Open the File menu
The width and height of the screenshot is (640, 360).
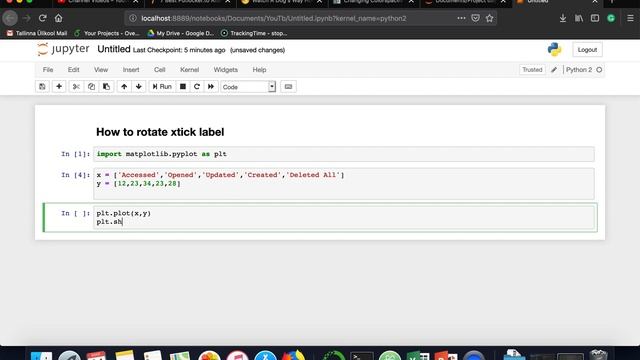point(48,70)
